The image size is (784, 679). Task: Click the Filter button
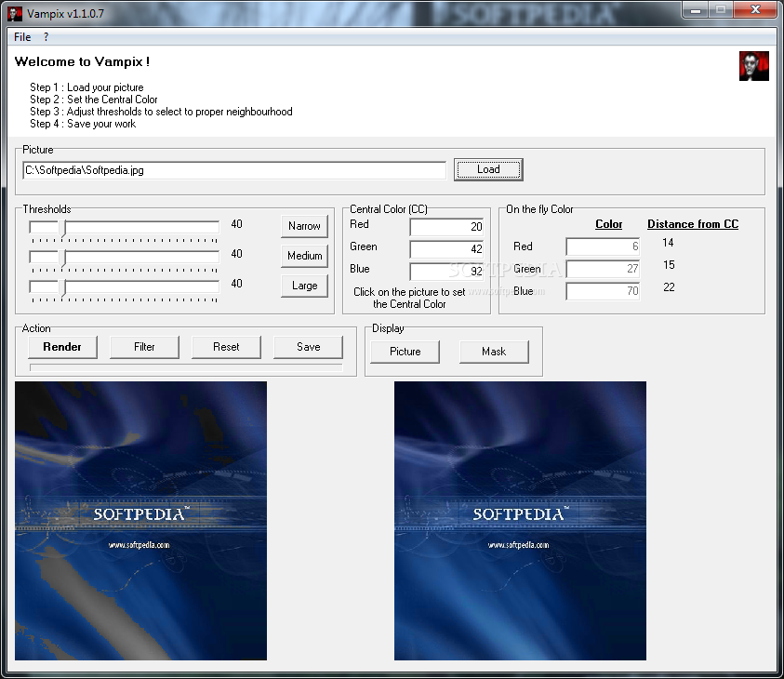coord(144,347)
